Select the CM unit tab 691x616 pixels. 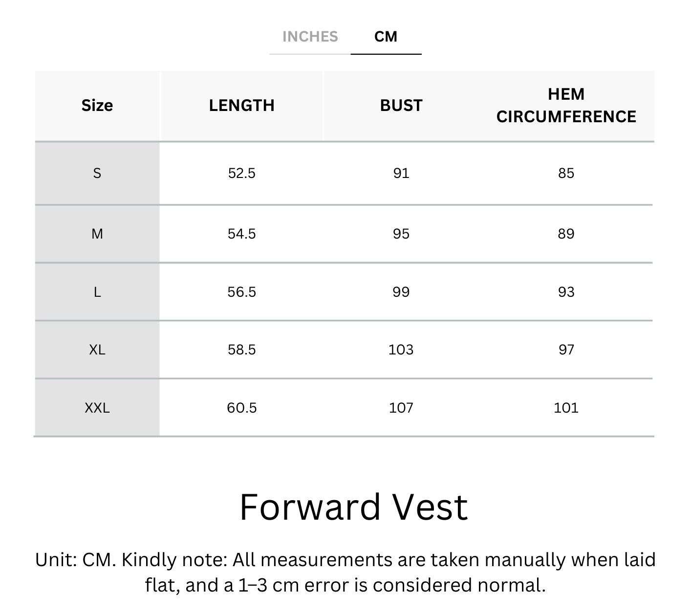click(x=386, y=37)
